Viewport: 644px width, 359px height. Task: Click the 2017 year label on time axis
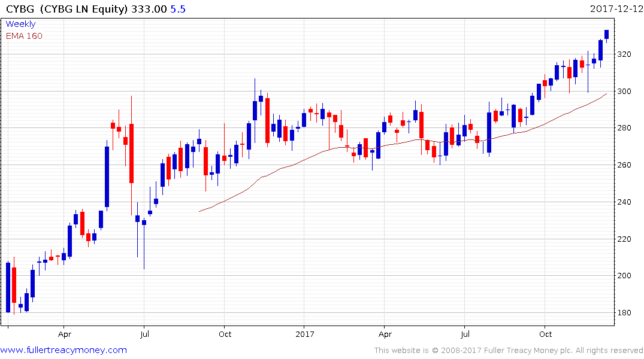point(305,334)
